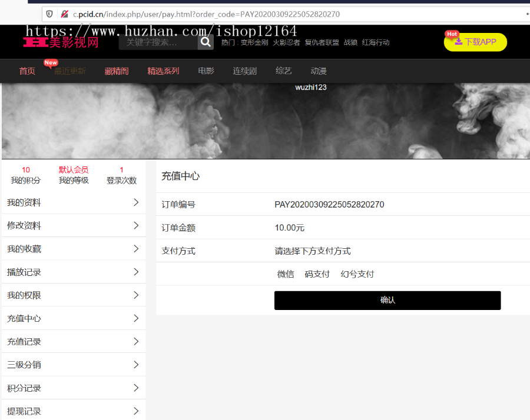
Task: Open 动漫 navigation item
Action: (x=319, y=71)
